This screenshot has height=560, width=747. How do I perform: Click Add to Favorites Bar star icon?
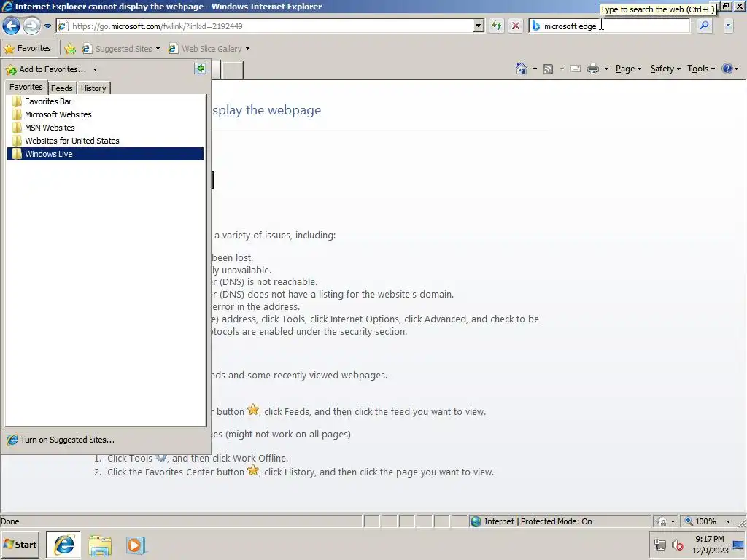[70, 49]
